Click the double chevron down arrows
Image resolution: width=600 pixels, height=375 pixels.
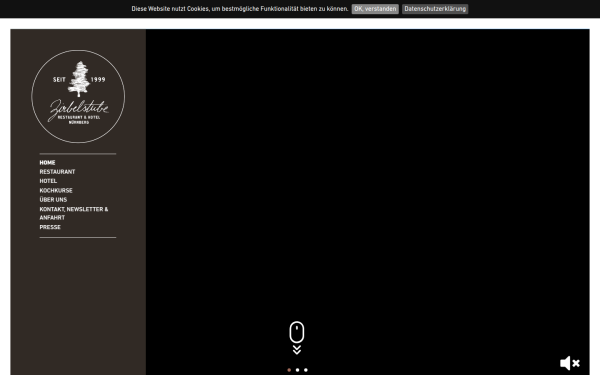(x=297, y=350)
